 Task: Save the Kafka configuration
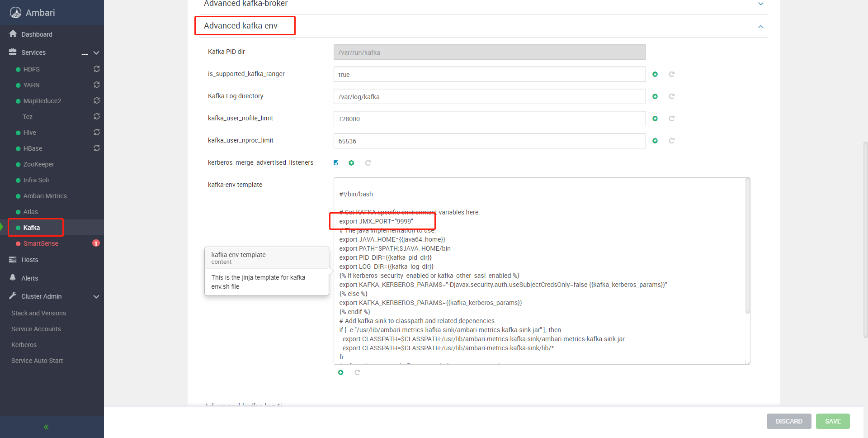point(833,421)
